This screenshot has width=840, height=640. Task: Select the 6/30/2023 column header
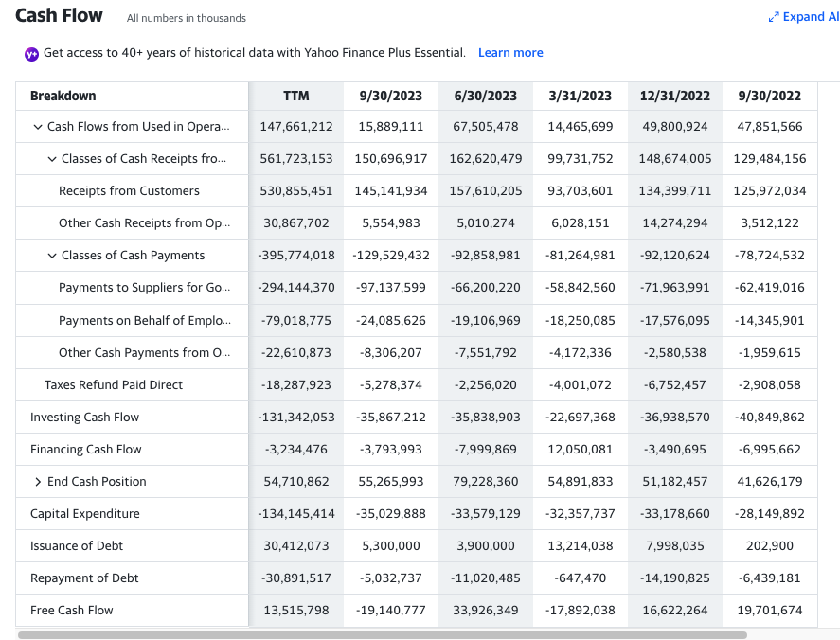click(x=485, y=96)
